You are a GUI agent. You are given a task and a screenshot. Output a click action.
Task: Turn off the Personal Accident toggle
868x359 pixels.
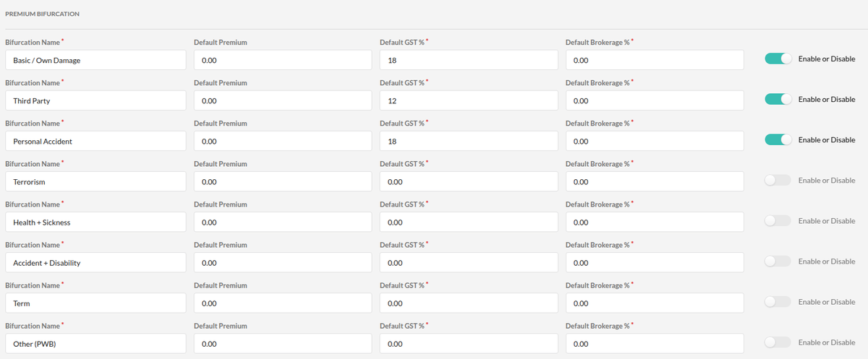point(778,140)
